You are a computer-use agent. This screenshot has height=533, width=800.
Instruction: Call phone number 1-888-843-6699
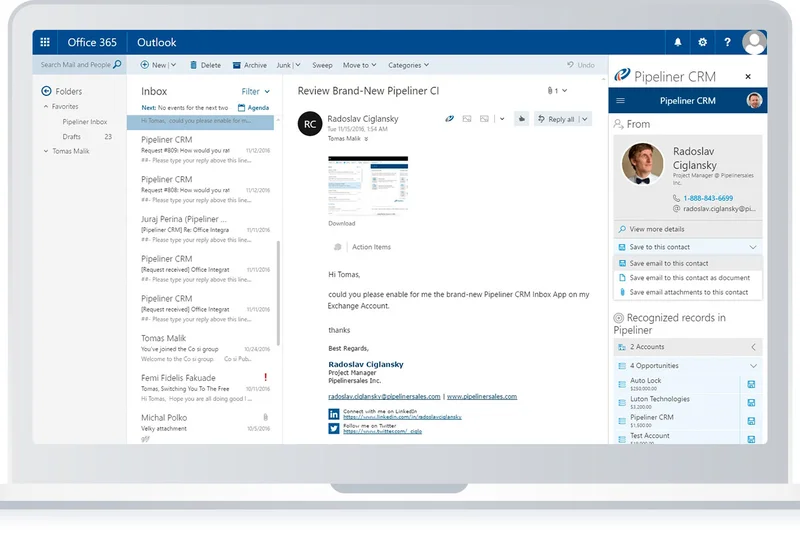pos(708,198)
